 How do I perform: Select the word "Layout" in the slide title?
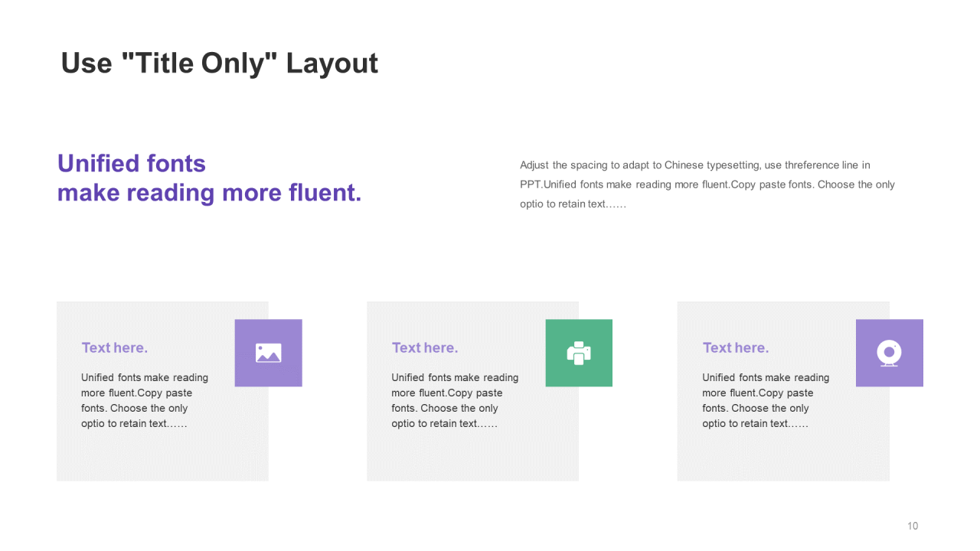pyautogui.click(x=332, y=64)
